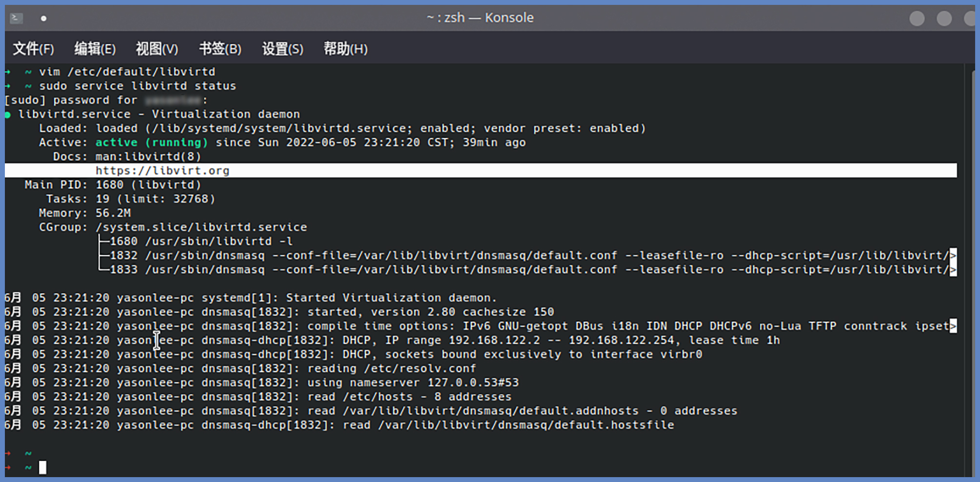The width and height of the screenshot is (980, 482).
Task: Open the 编辑(E) menu
Action: [x=95, y=49]
